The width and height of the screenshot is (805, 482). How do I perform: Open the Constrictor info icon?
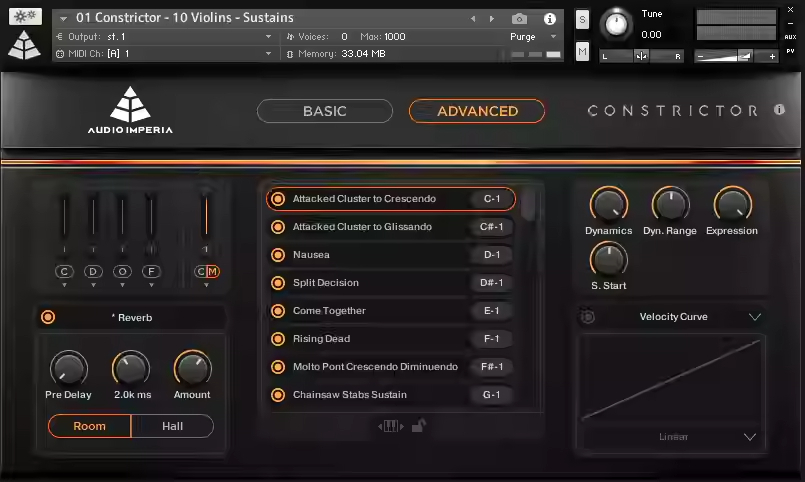779,109
